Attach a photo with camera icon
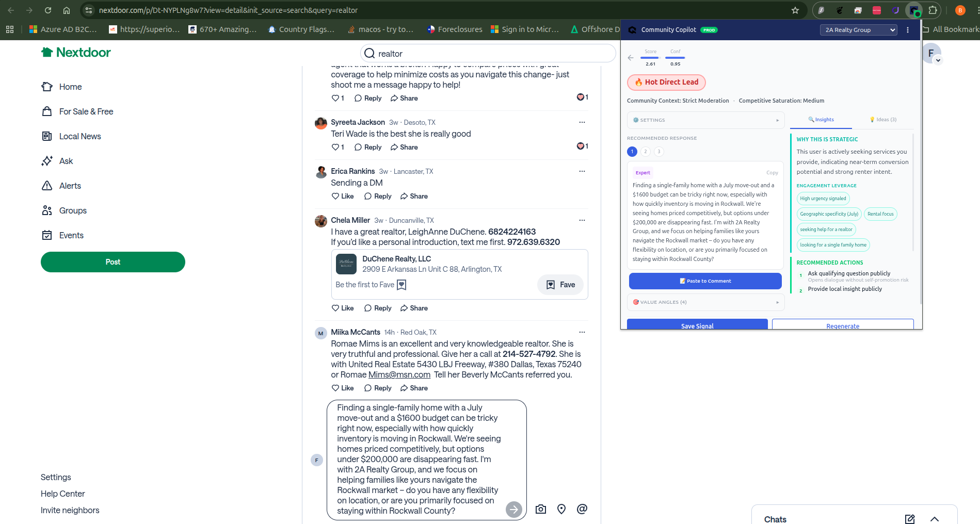 [x=541, y=509]
